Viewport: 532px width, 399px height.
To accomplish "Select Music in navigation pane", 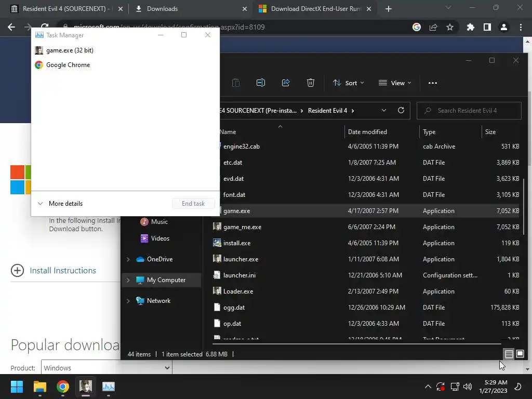I will 159,221.
